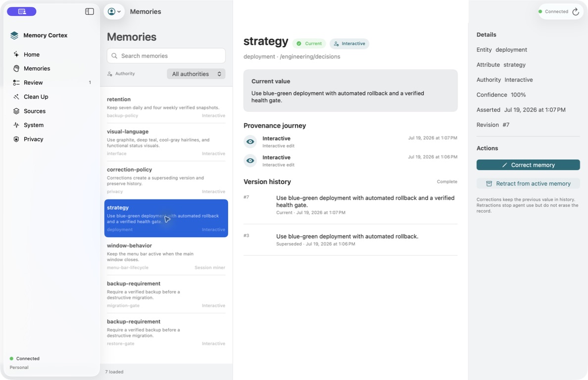Click the archive icon on Retract button
This screenshot has height=380, width=588.
[489, 184]
